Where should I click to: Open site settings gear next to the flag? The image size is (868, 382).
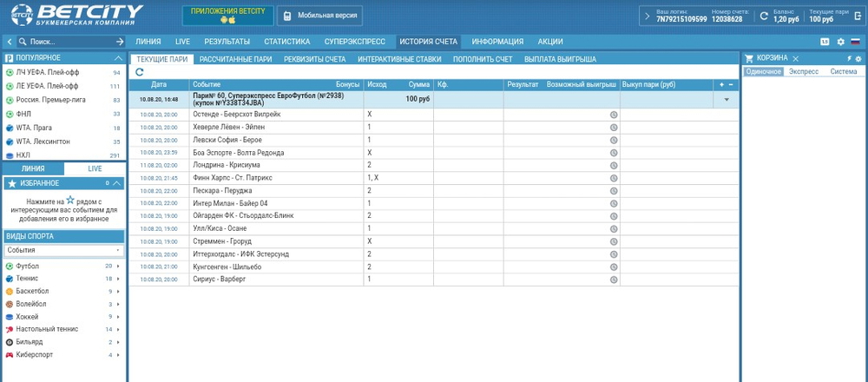point(840,42)
